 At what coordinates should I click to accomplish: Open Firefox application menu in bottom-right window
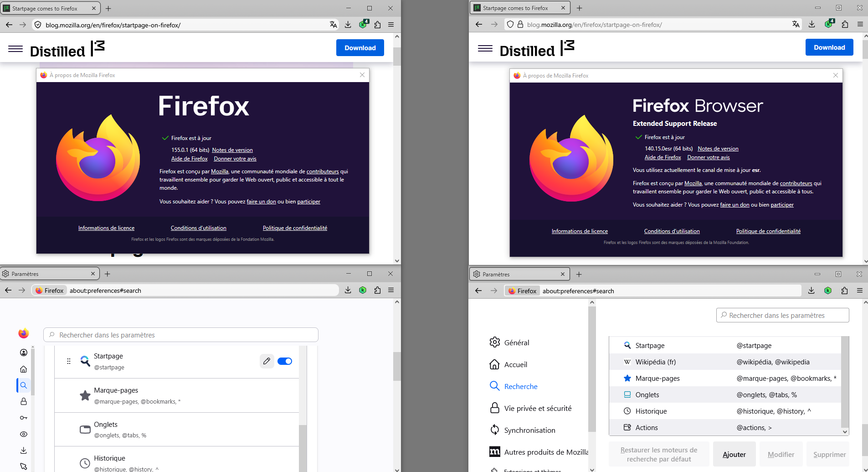click(860, 290)
